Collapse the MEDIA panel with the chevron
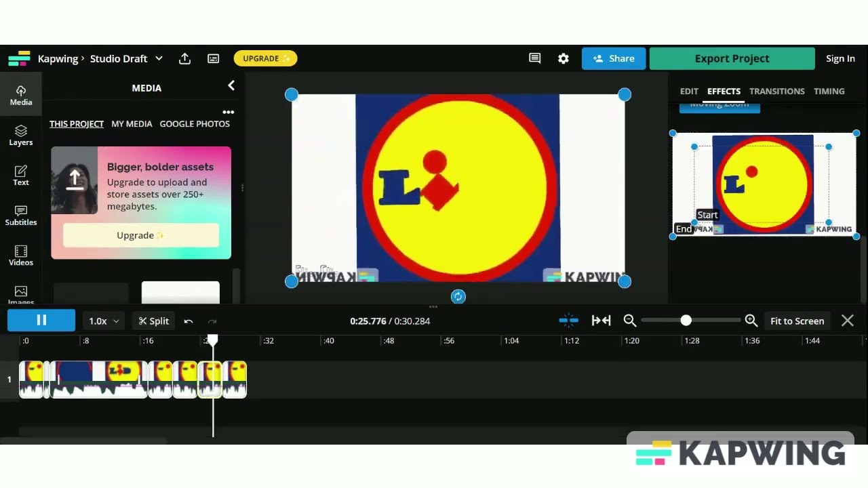Image resolution: width=868 pixels, height=488 pixels. coord(231,85)
